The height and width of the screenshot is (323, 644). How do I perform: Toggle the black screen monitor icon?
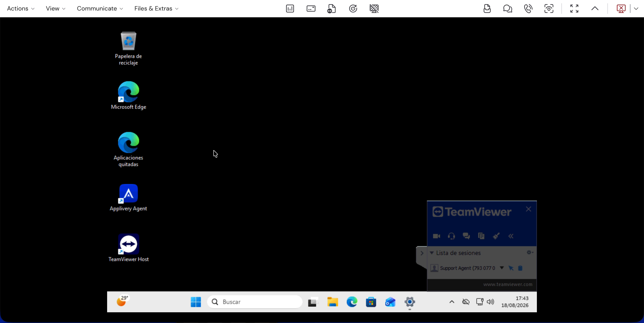tap(374, 9)
